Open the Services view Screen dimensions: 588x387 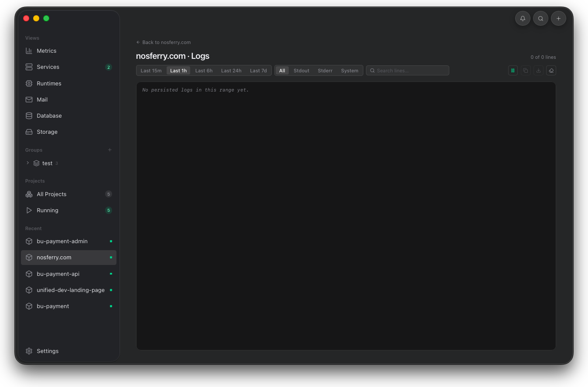coord(68,67)
